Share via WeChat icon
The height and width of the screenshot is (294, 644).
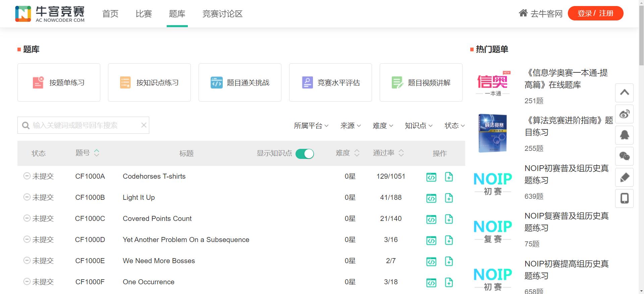[624, 156]
